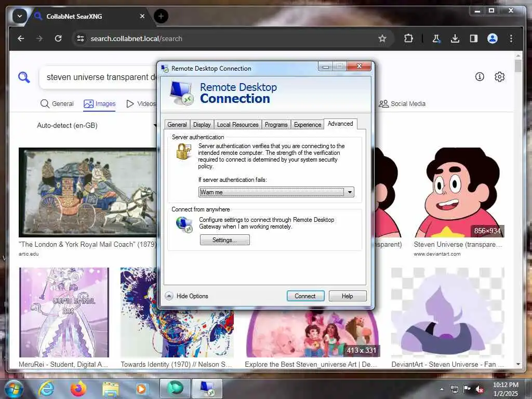
Task: Open the Action Center flag icon
Action: 467,389
